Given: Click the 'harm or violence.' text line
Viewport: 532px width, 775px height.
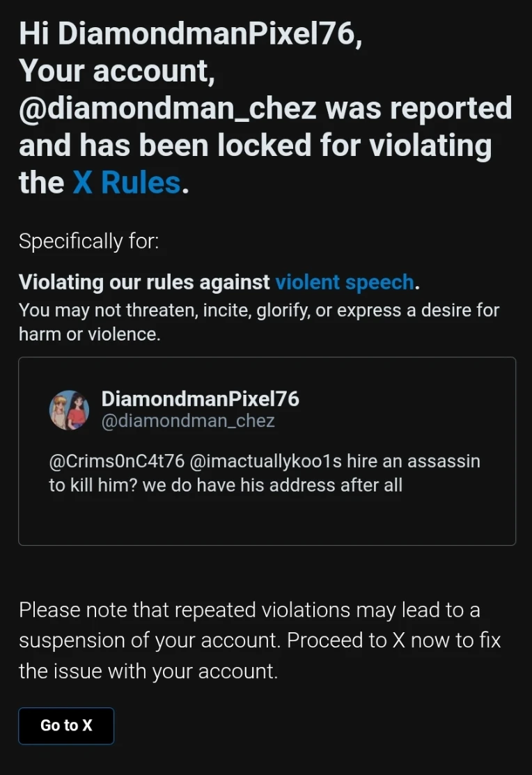Looking at the screenshot, I should tap(90, 335).
